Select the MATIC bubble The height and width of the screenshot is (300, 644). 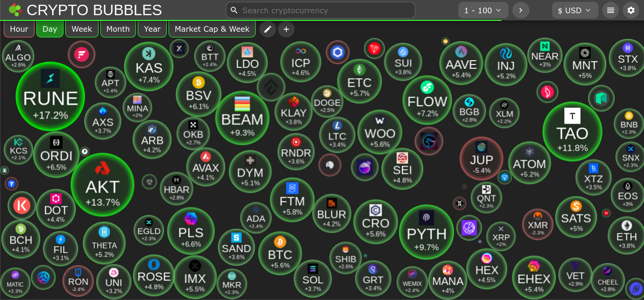(x=15, y=282)
